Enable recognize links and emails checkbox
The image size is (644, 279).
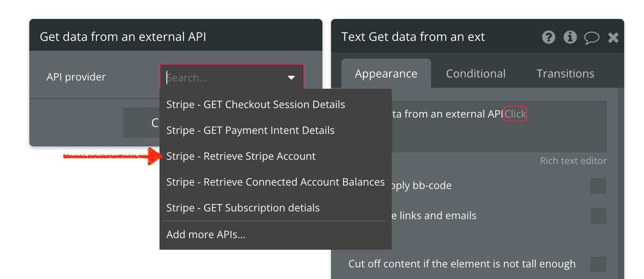point(598,216)
